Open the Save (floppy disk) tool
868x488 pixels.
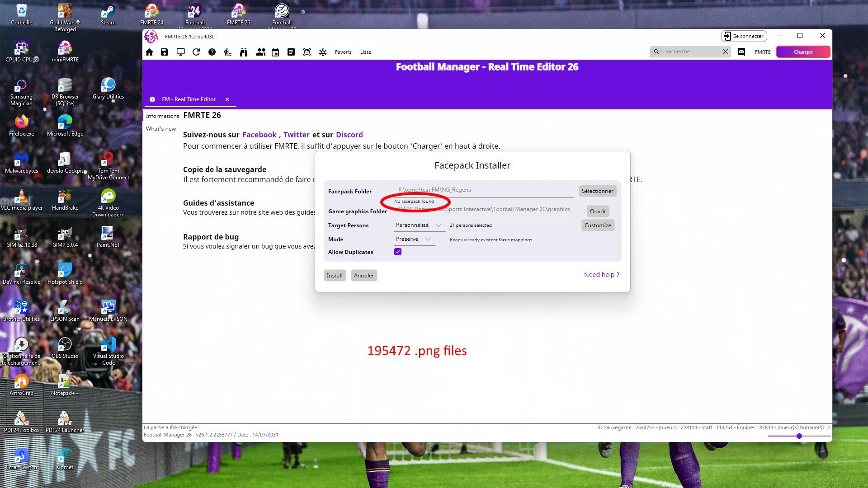pos(164,52)
